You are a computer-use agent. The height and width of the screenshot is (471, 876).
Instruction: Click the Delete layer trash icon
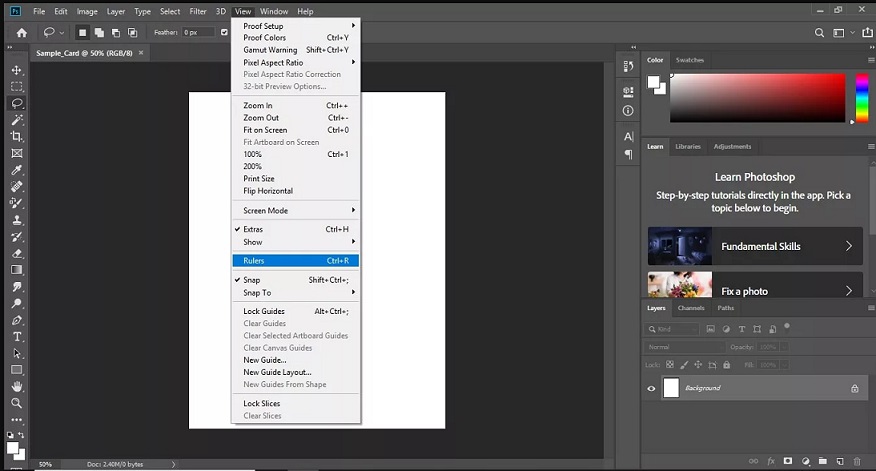tap(857, 461)
